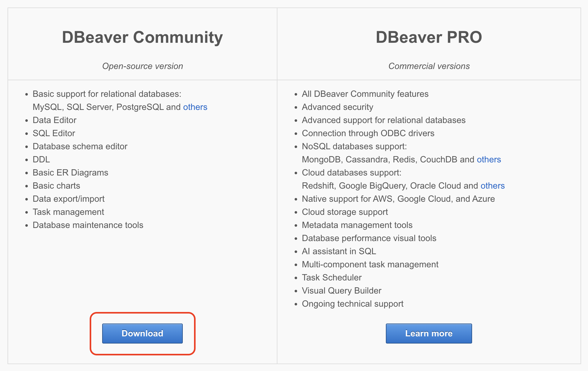Click Cloud storage support item
The height and width of the screenshot is (371, 588).
pos(345,212)
